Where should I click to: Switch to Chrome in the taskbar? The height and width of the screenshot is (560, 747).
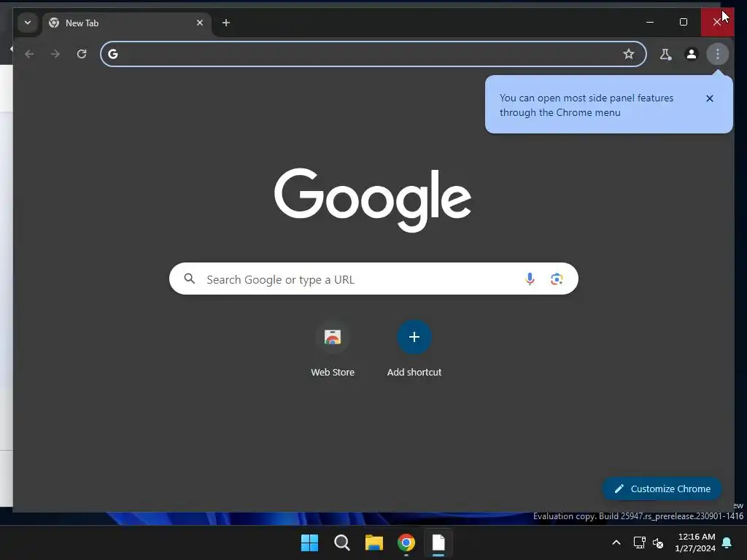[x=406, y=542]
